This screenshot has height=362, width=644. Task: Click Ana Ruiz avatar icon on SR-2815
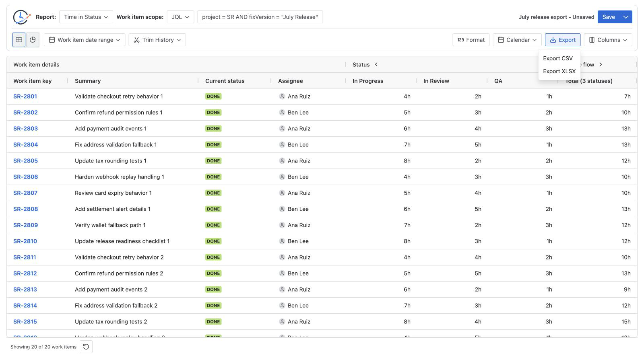[282, 322]
